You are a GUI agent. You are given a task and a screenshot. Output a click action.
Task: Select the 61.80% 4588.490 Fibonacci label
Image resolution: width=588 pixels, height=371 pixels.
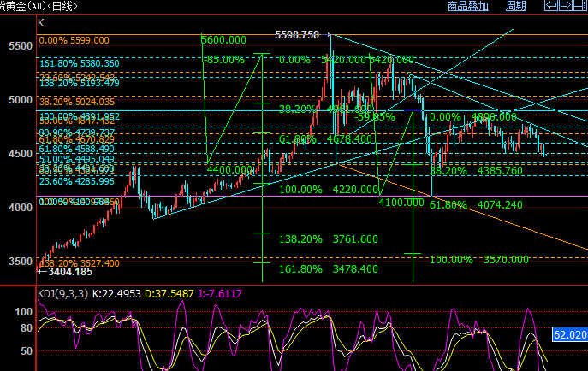point(77,149)
